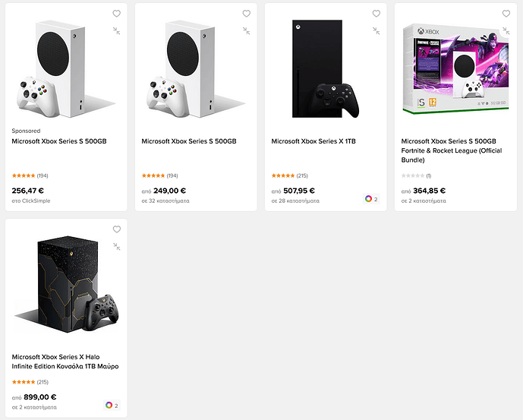Click compare arrows on second Xbox Series S
The image size is (523, 420).
(246, 30)
